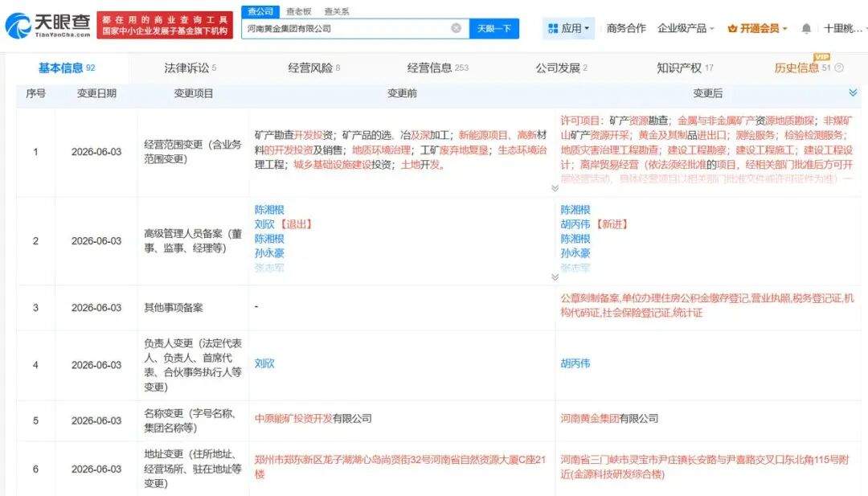The image size is (868, 496).
Task: Expand the 高级管理人员备案 name list
Action: click(x=555, y=277)
